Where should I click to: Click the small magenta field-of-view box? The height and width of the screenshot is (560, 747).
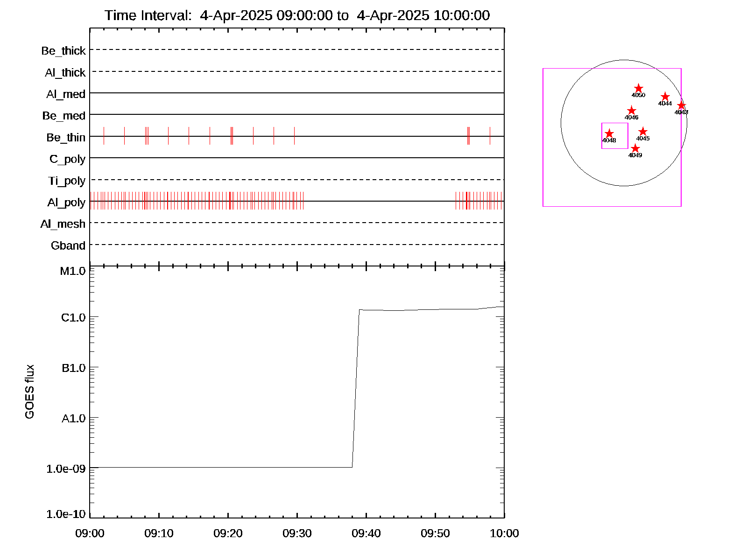point(615,136)
